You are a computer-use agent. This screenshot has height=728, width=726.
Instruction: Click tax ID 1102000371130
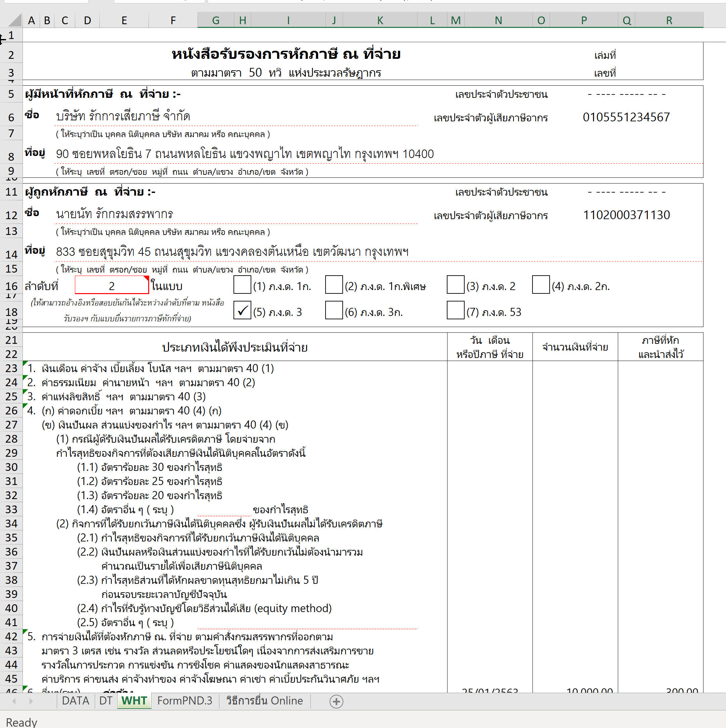626,215
